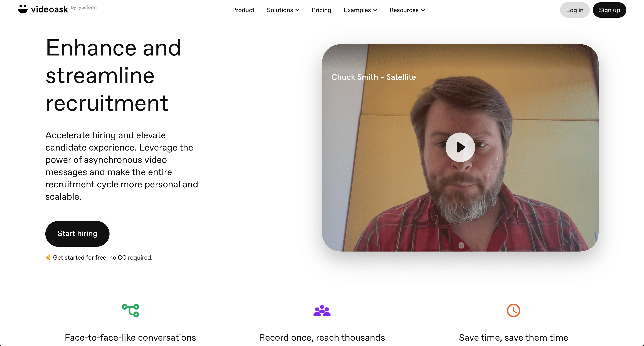
Task: Click the 'Face-to-face-like conversations' heading
Action: [130, 338]
